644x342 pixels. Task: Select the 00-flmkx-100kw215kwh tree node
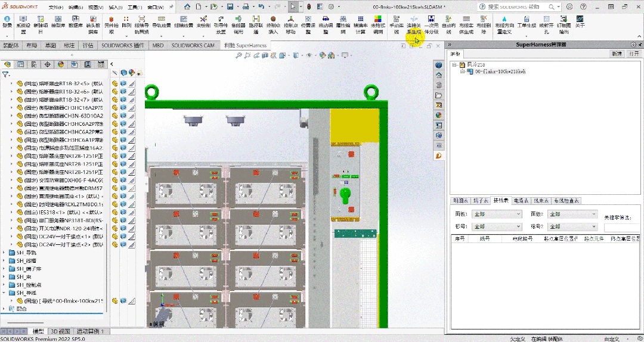(x=500, y=71)
